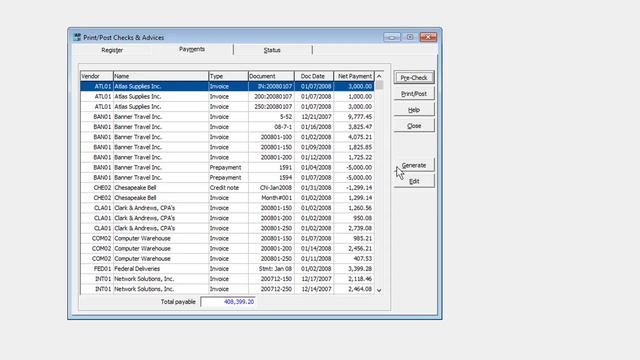Select the 1,825.85 Banner Travel invoice
640x360 pixels.
click(x=227, y=147)
